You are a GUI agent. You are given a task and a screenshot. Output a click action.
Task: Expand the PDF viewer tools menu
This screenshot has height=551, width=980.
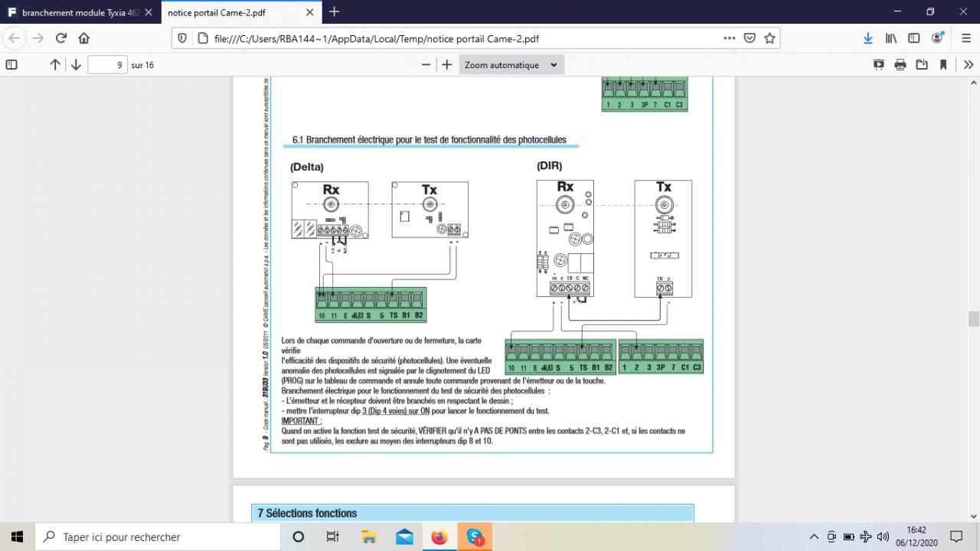coord(969,65)
